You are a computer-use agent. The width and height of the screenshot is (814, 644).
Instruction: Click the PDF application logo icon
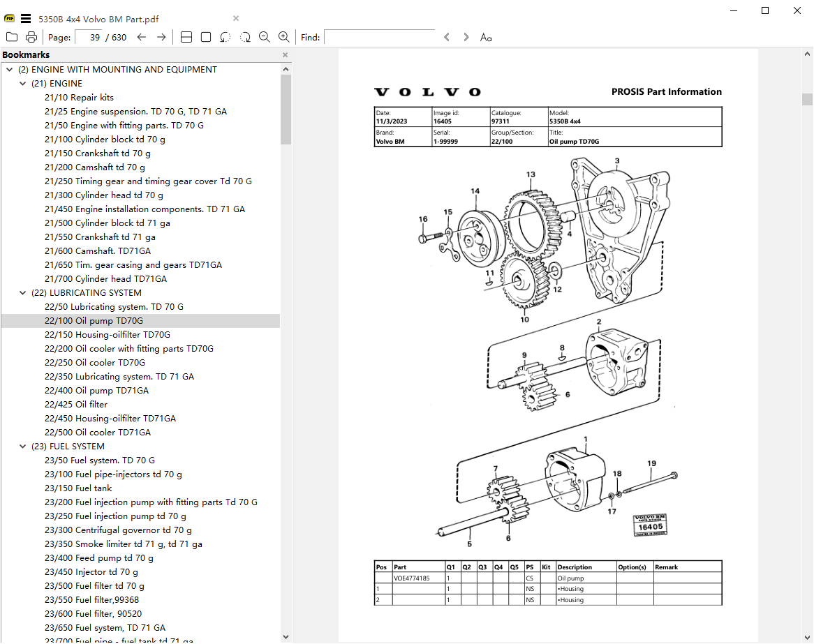coord(9,19)
